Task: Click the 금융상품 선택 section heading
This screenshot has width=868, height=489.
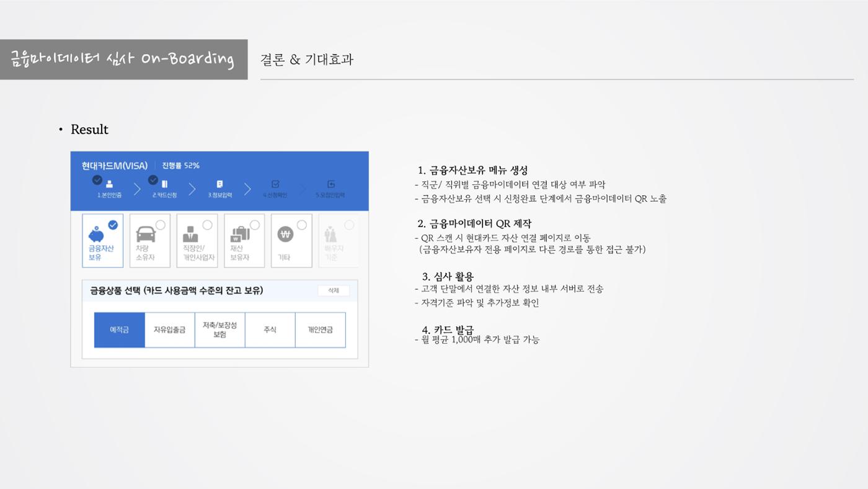Action: point(177,290)
